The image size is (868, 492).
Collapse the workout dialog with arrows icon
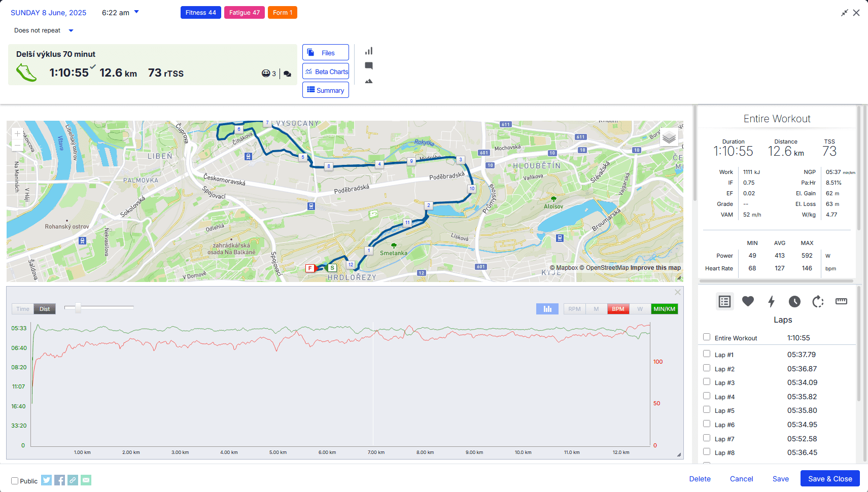pyautogui.click(x=844, y=13)
